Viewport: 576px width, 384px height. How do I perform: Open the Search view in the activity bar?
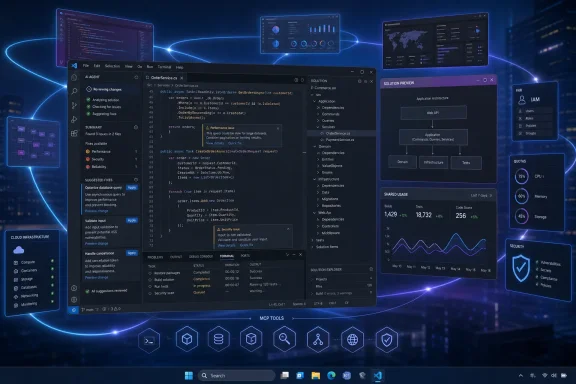tap(74, 91)
